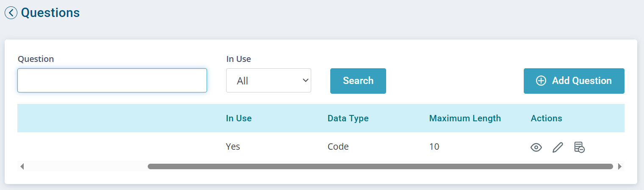Run the Search button
Image resolution: width=644 pixels, height=190 pixels.
(358, 81)
